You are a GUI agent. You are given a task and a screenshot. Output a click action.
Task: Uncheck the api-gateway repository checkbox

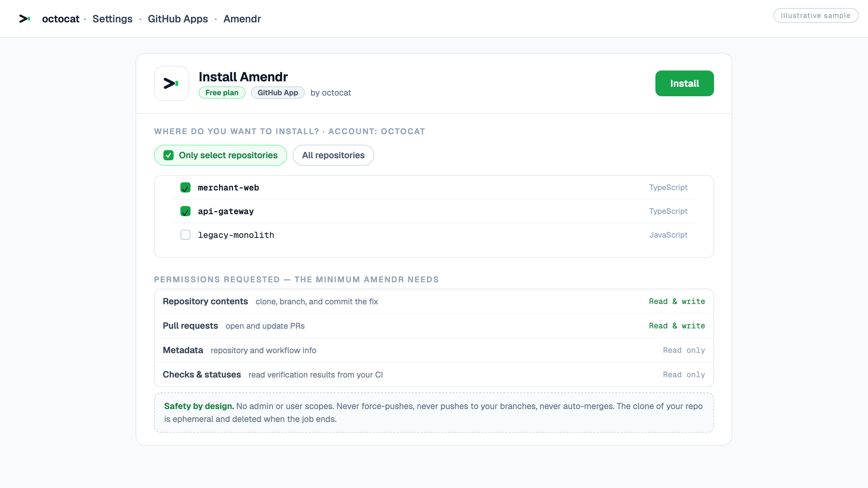coord(185,211)
